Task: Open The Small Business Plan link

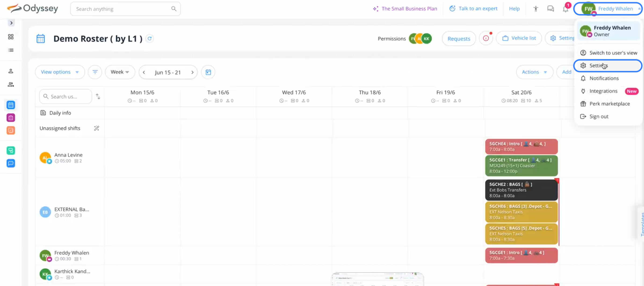Action: (x=405, y=9)
